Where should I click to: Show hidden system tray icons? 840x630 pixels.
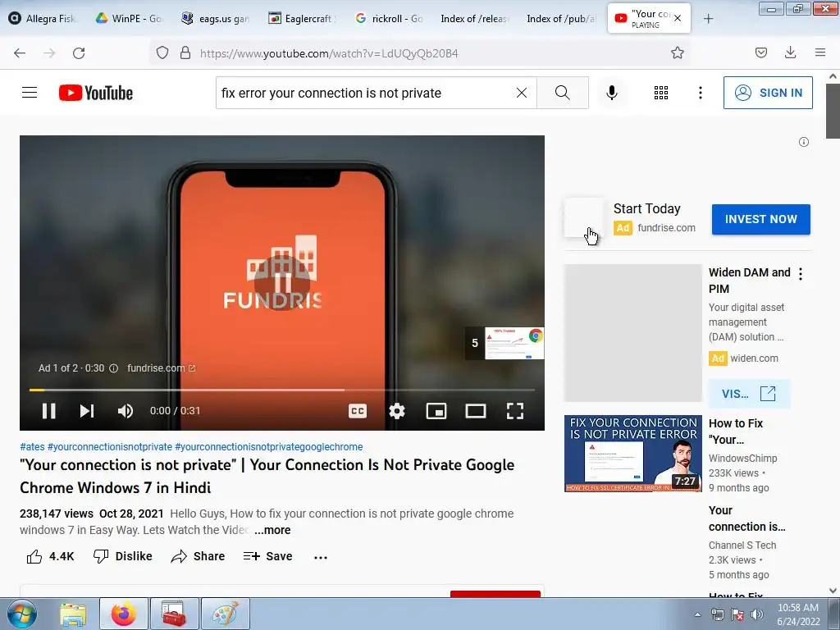pos(697,614)
